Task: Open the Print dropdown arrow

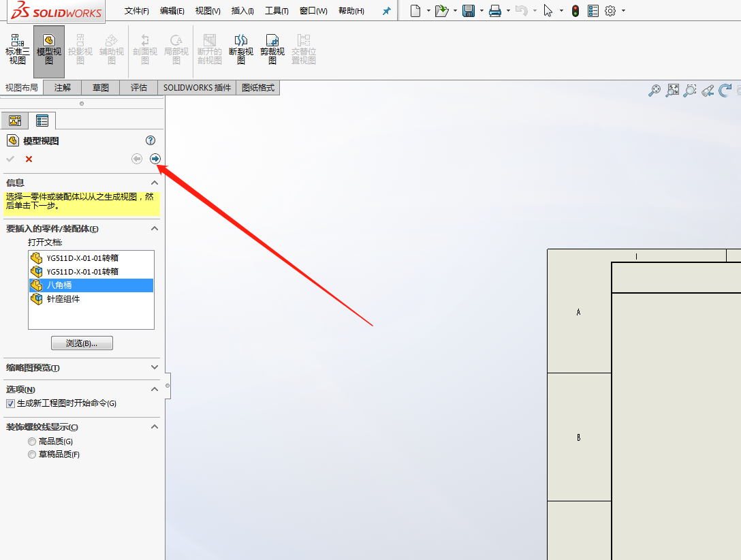Action: 508,10
